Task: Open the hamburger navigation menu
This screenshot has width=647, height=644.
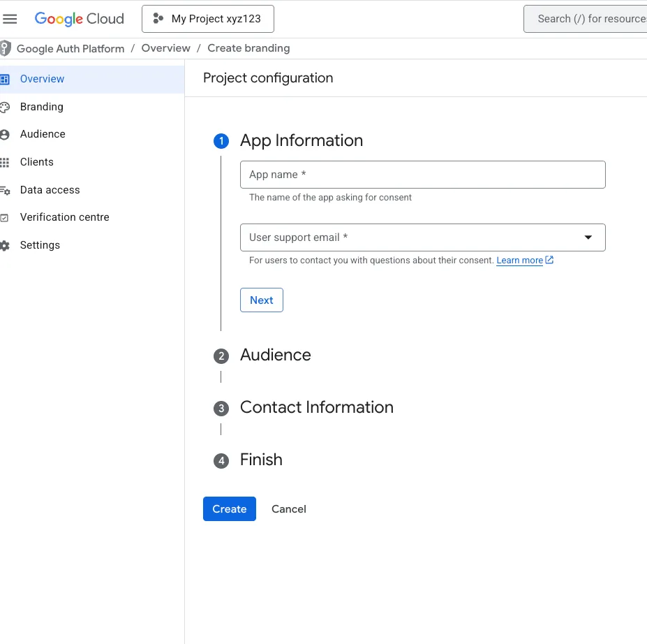Action: pos(10,19)
